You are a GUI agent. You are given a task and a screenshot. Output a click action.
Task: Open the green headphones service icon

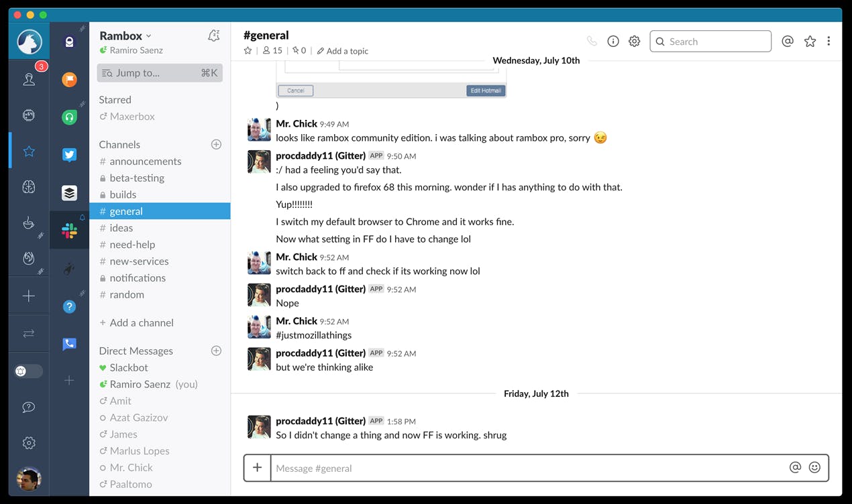(x=69, y=117)
